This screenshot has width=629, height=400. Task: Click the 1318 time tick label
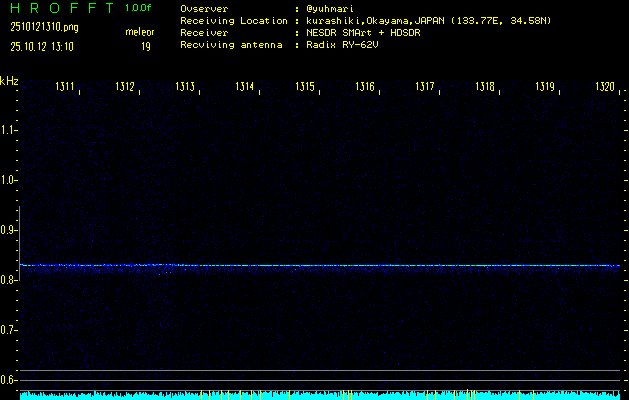coord(485,87)
